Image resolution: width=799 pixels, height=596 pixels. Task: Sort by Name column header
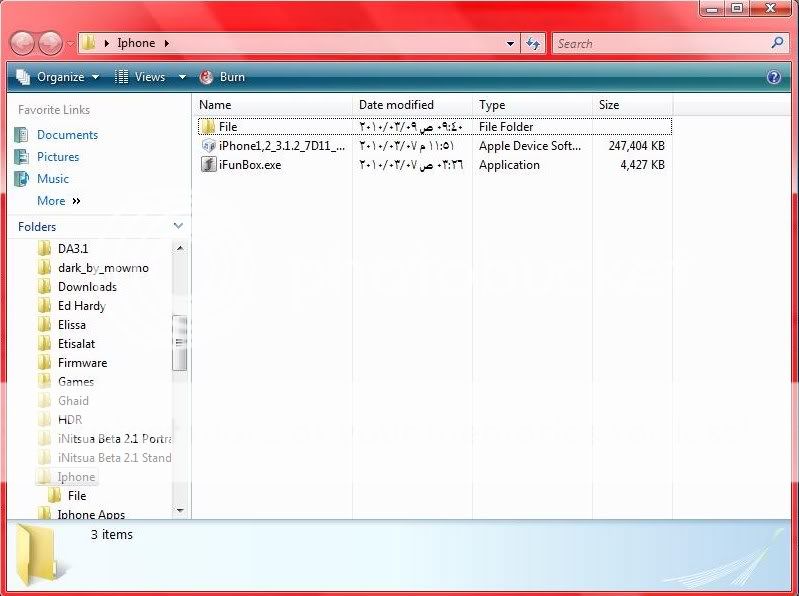tap(273, 105)
